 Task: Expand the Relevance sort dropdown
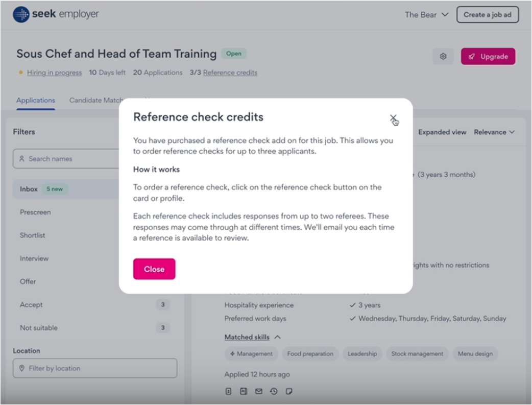click(x=494, y=132)
